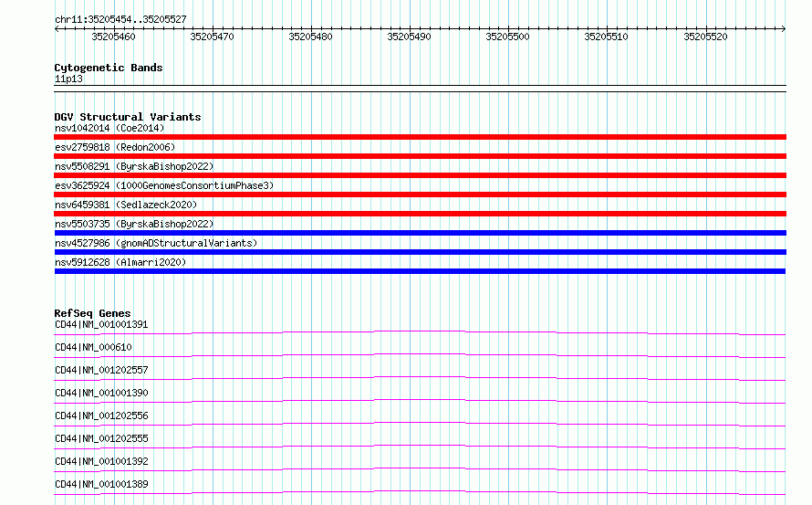Click the red bar under esv3625924
812x505 pixels.
[420, 195]
